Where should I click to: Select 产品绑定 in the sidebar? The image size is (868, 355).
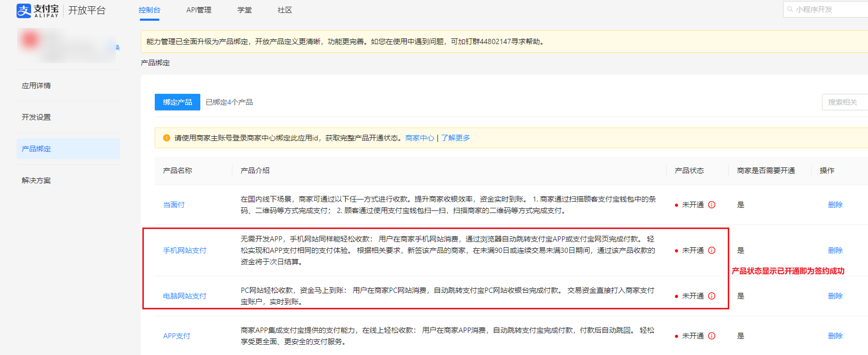coord(68,149)
